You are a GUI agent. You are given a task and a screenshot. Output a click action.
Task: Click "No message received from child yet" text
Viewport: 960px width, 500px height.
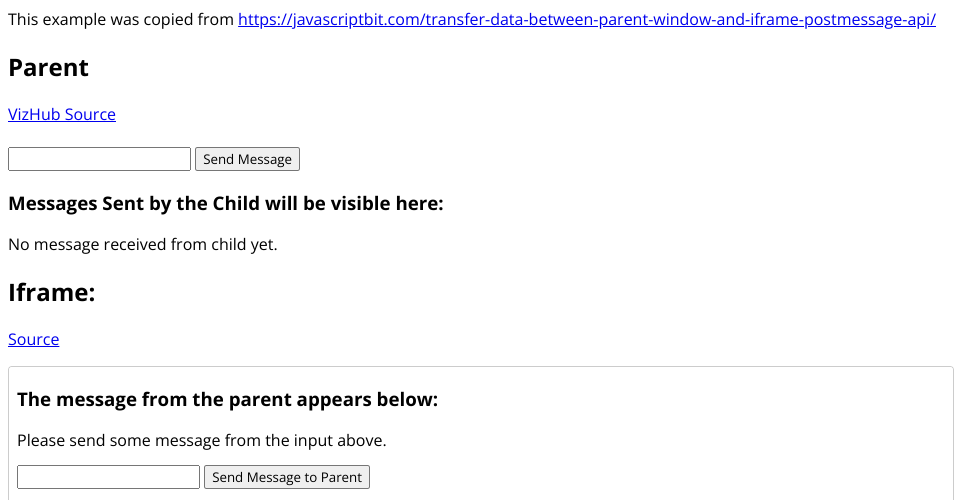tap(142, 244)
